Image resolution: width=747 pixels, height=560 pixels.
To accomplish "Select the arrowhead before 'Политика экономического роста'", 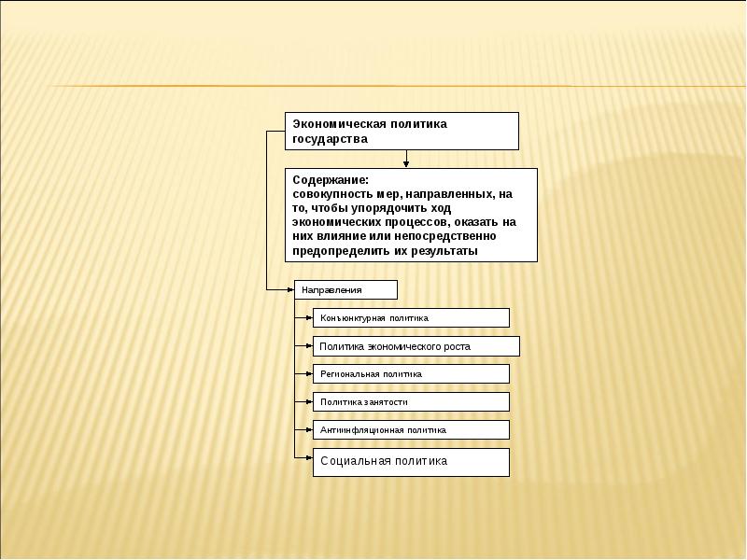I will 307,346.
